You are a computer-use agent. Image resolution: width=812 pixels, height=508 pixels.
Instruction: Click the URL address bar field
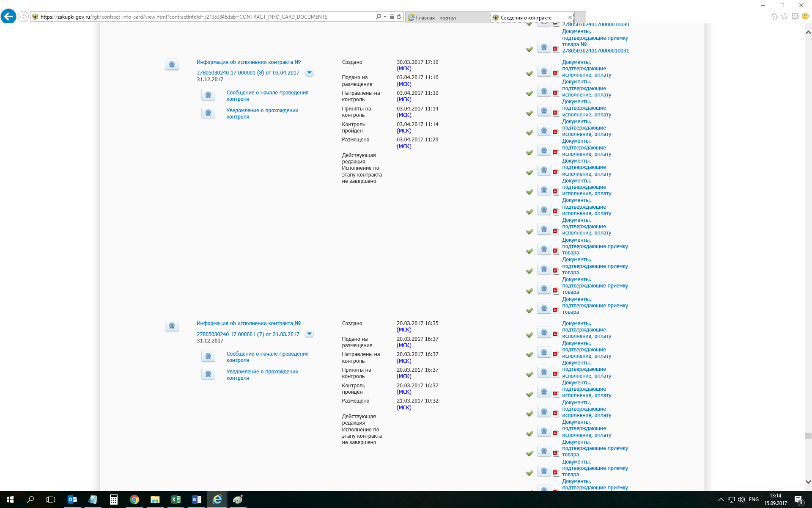coord(203,17)
